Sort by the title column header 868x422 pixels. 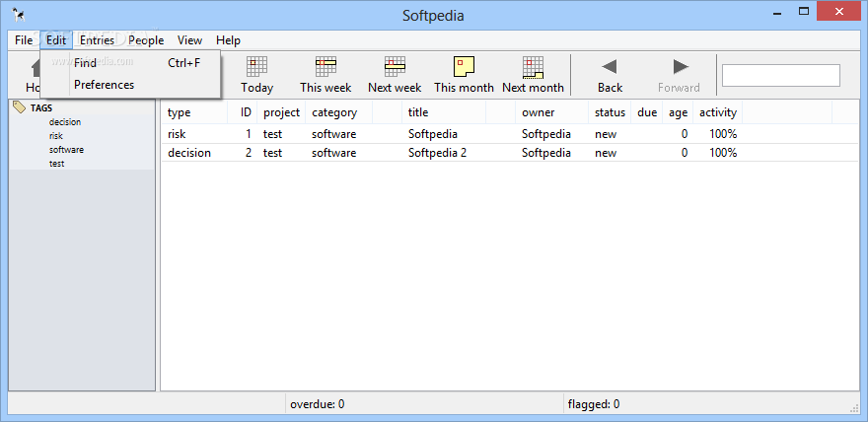click(444, 112)
